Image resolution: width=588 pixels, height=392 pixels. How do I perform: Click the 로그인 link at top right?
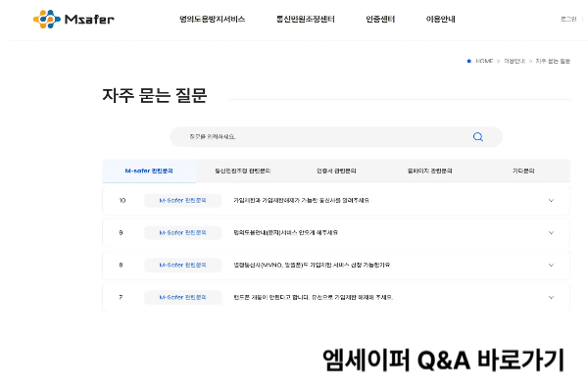click(x=568, y=19)
